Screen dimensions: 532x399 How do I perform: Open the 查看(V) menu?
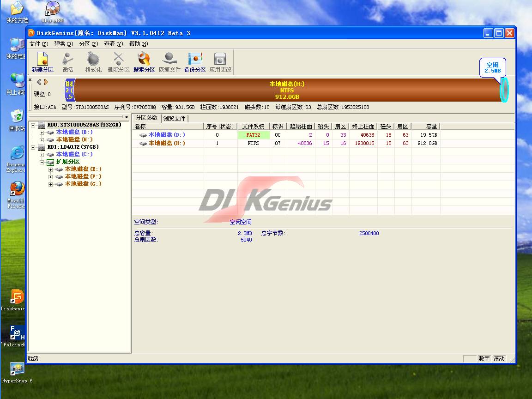click(113, 44)
